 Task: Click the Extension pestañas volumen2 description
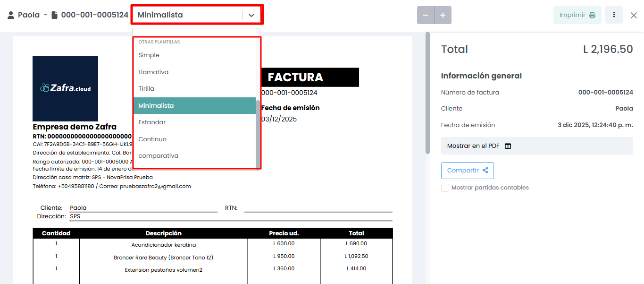coord(164,270)
